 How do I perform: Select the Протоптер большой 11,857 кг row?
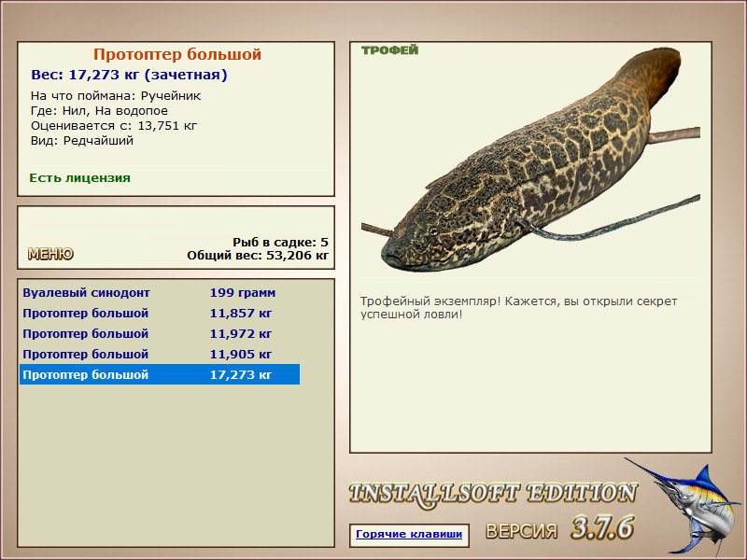pos(160,314)
